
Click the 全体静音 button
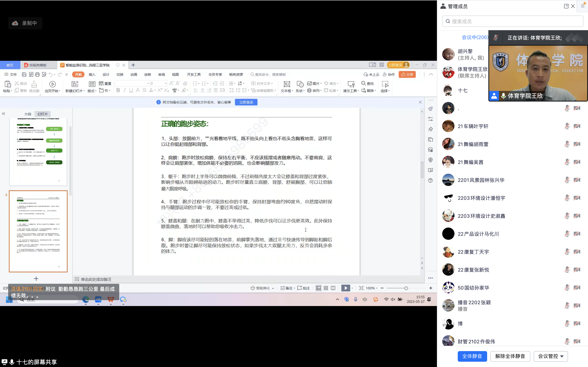click(472, 356)
